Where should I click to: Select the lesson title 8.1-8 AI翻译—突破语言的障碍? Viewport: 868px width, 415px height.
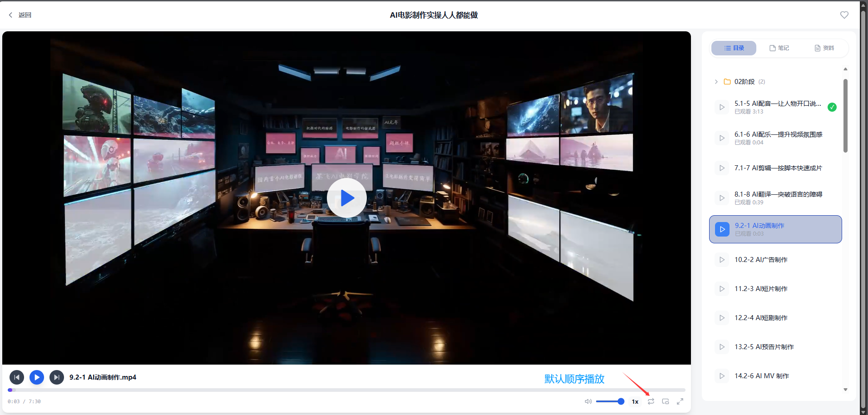778,194
